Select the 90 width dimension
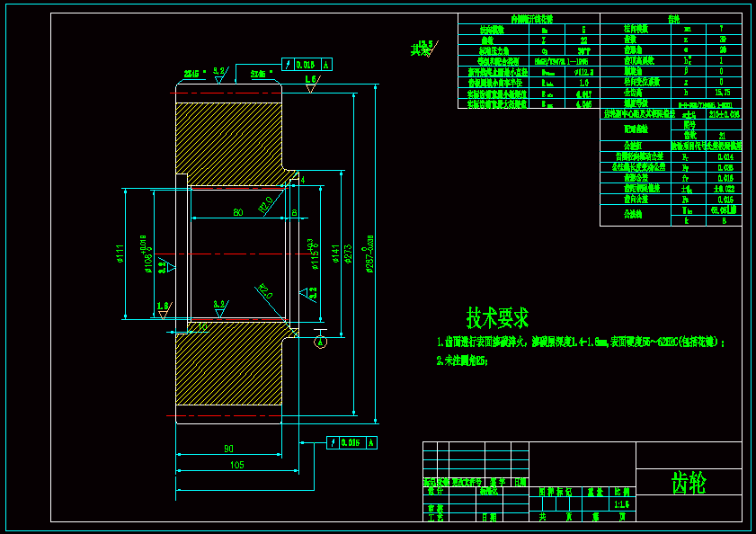756x534 pixels. coord(228,449)
